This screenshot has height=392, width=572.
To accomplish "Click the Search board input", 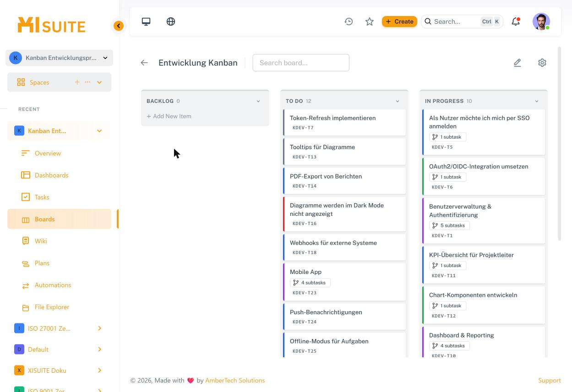I will pos(301,63).
